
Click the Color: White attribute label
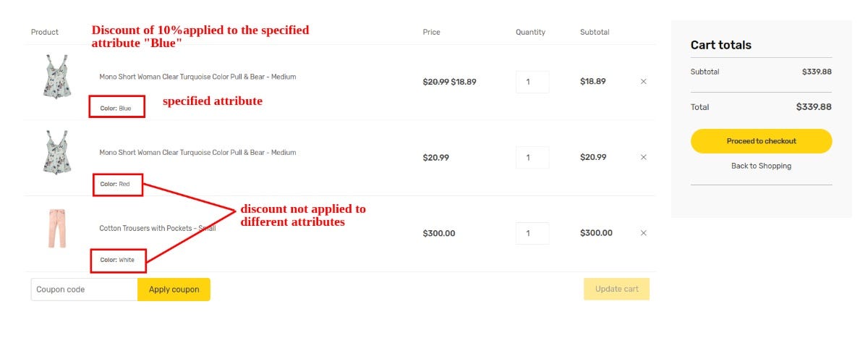117,260
